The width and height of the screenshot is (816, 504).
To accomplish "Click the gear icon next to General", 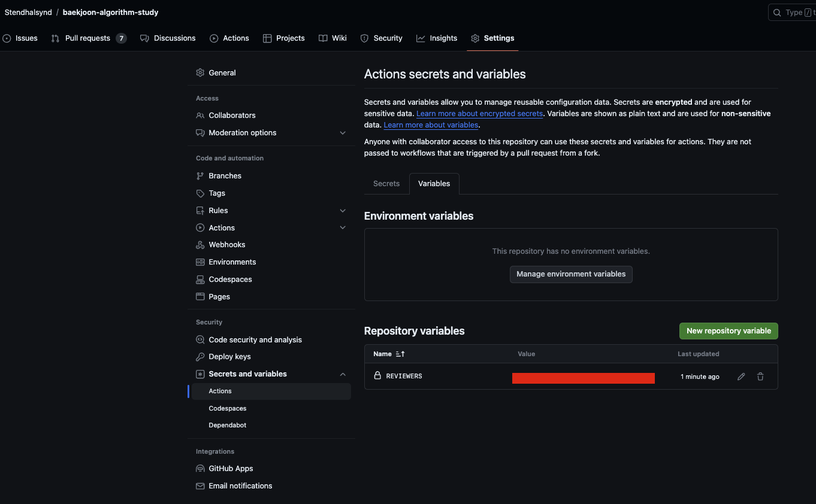I will click(x=200, y=72).
